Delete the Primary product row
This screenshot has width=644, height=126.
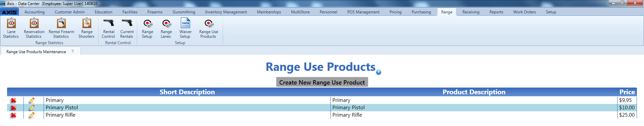click(x=13, y=100)
